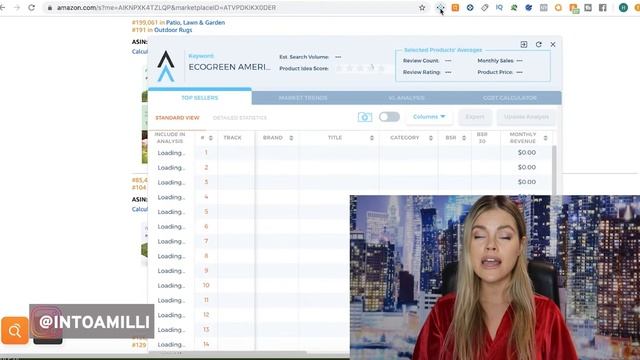Click row number 14 in table

coord(206,344)
